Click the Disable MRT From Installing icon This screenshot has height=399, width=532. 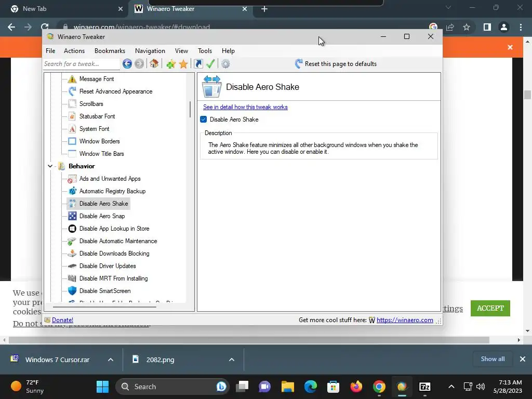(x=72, y=278)
